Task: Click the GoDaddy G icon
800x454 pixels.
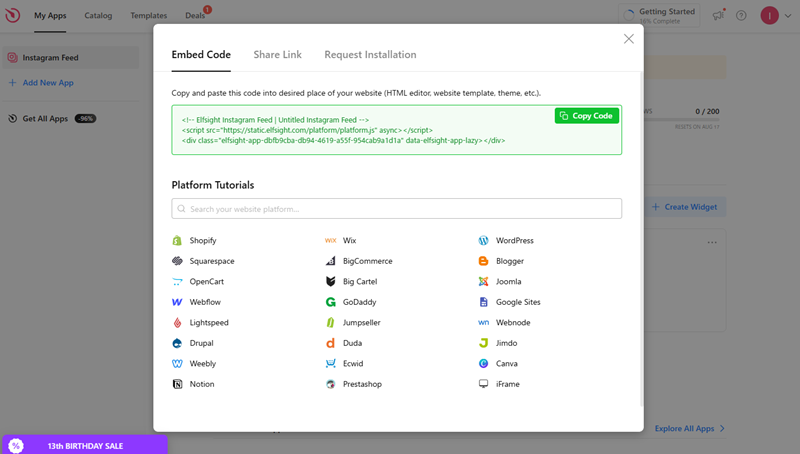Action: [331, 302]
